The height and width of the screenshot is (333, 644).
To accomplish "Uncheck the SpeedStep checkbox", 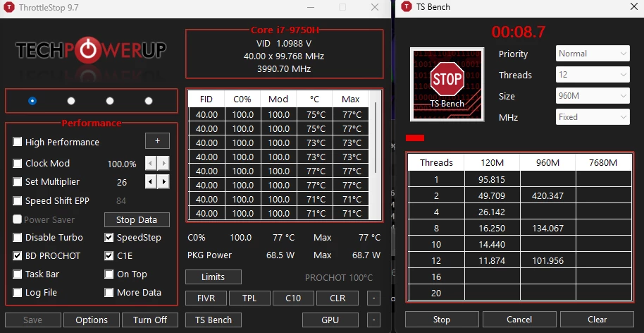I will click(x=109, y=237).
